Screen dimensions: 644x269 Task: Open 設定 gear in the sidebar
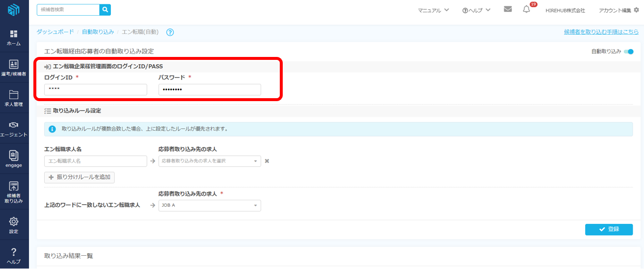(x=14, y=225)
